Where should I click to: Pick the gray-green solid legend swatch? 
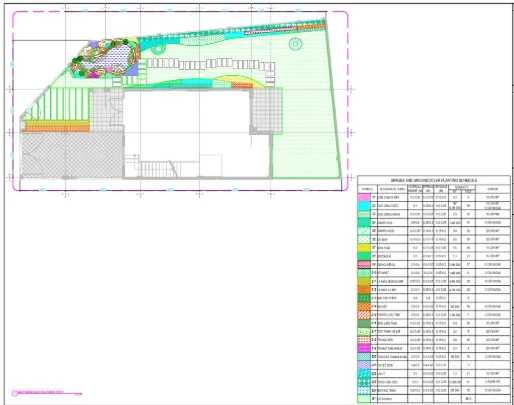coord(364,323)
